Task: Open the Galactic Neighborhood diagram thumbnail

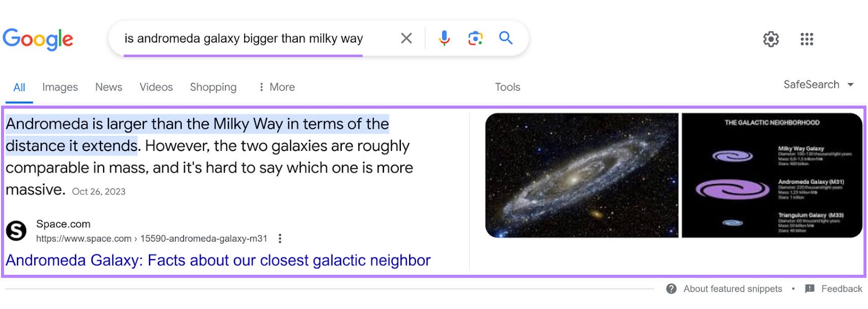Action: (771, 175)
